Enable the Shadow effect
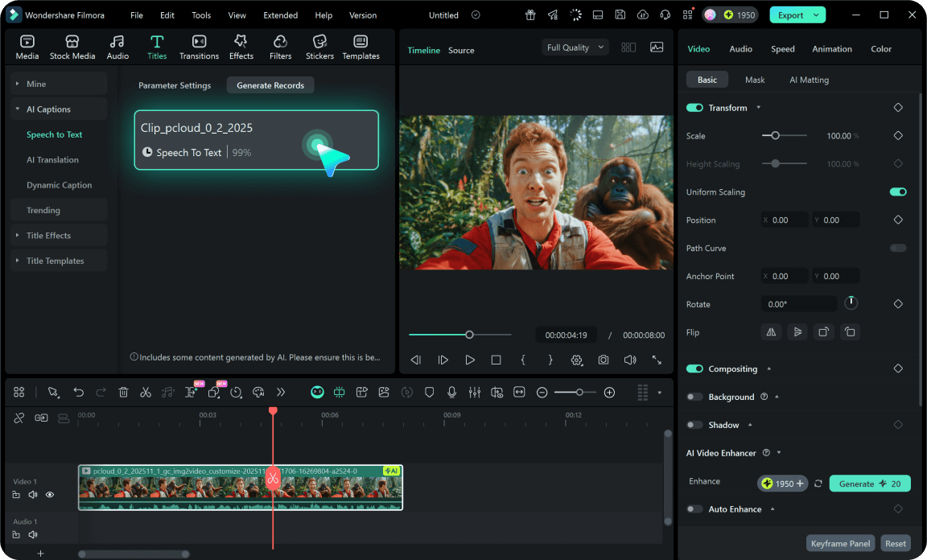The height and width of the screenshot is (560, 927). click(x=694, y=424)
